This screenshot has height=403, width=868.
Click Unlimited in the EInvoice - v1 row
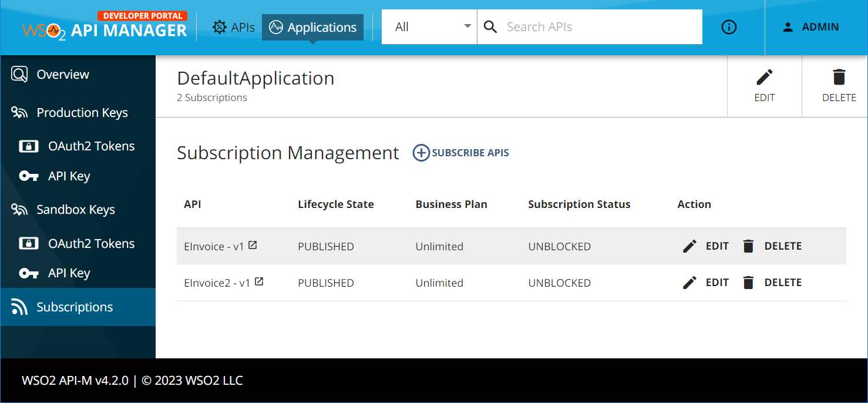tap(439, 247)
